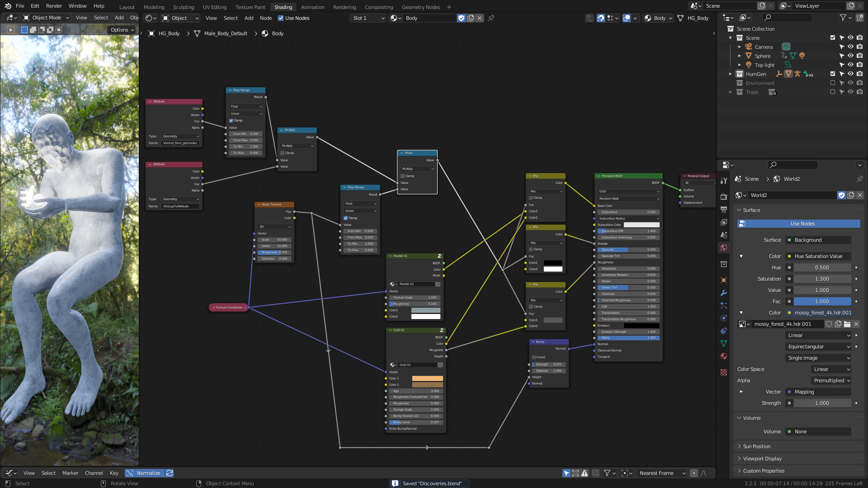
Task: Uncheck Scene collection exclude checkbox
Action: (x=833, y=38)
